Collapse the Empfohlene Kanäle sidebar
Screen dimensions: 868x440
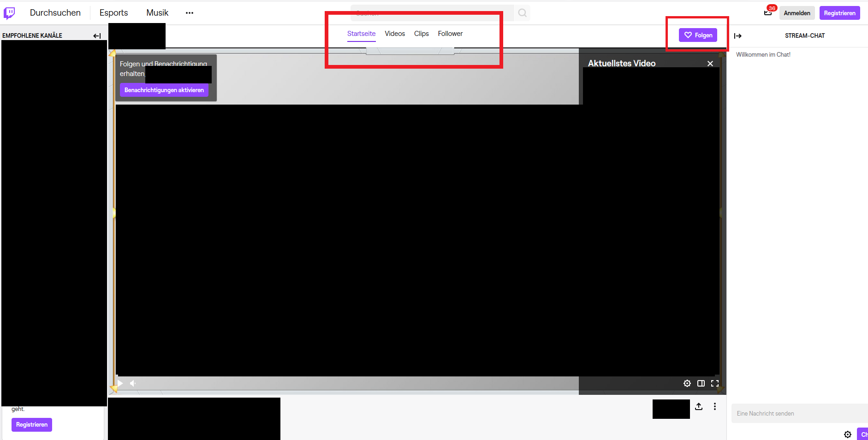[97, 36]
